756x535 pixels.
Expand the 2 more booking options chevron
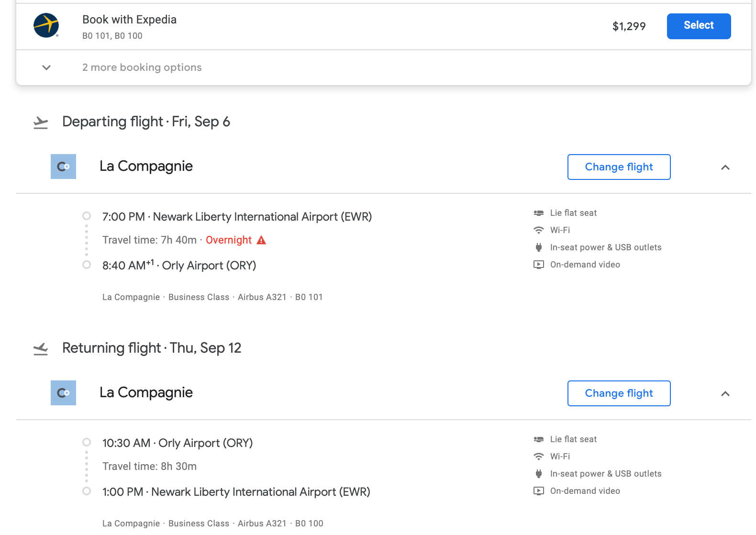[x=46, y=67]
